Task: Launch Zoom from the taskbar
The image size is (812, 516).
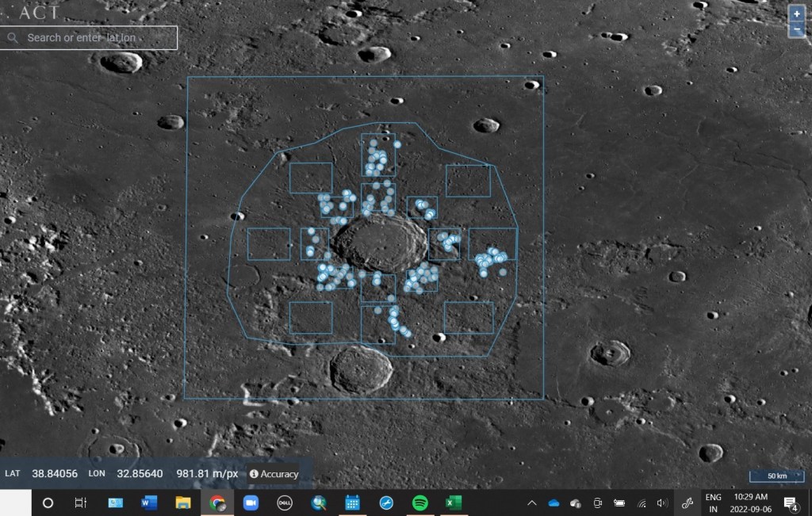Action: [251, 503]
